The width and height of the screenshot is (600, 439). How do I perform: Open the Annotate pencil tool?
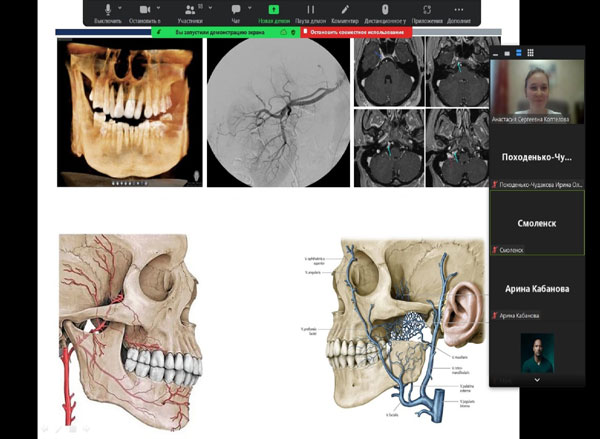(x=346, y=11)
